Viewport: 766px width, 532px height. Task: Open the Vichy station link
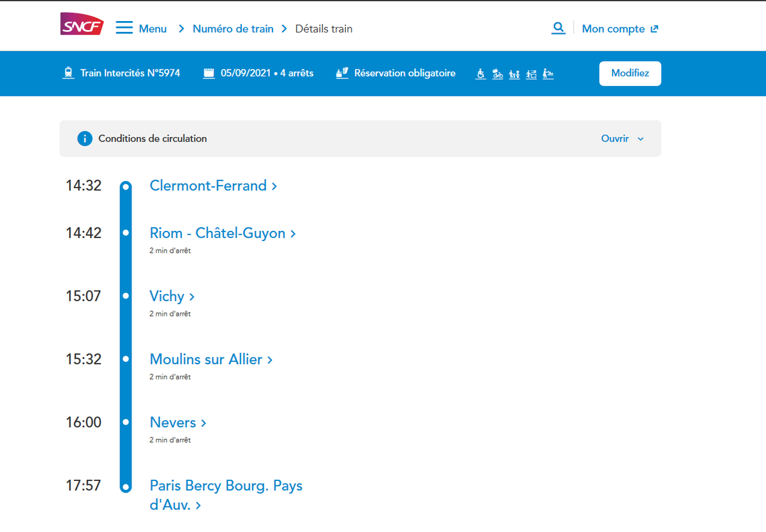172,296
